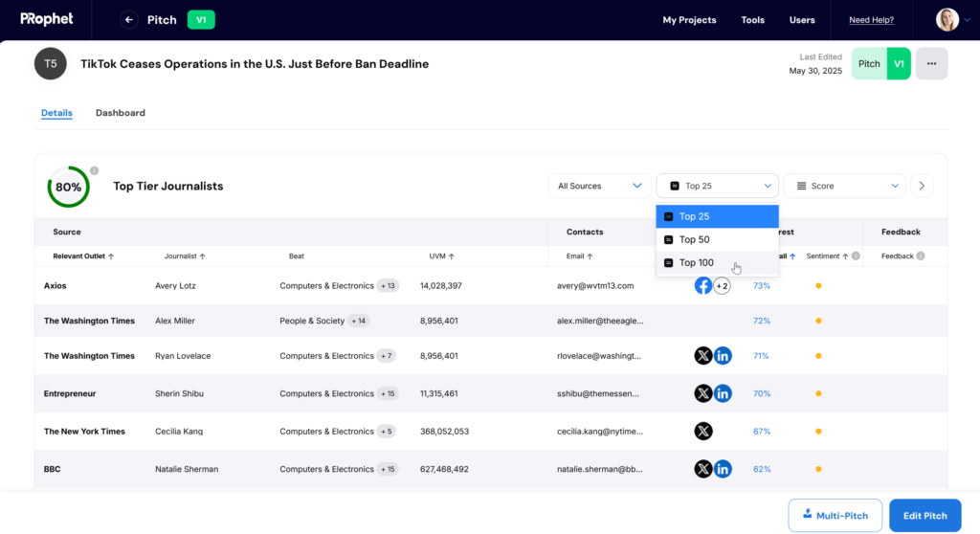Image resolution: width=980 pixels, height=534 pixels.
Task: Open Ryan Lovelace's LinkedIn icon
Action: click(723, 356)
